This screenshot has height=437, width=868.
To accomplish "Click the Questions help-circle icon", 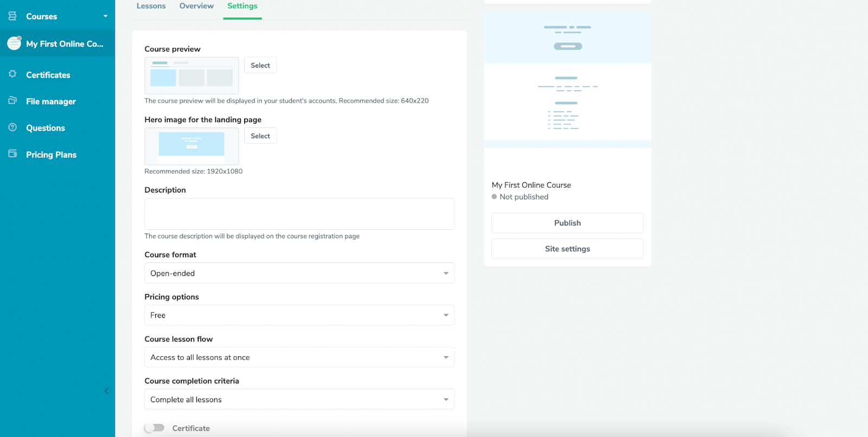I will (x=12, y=127).
